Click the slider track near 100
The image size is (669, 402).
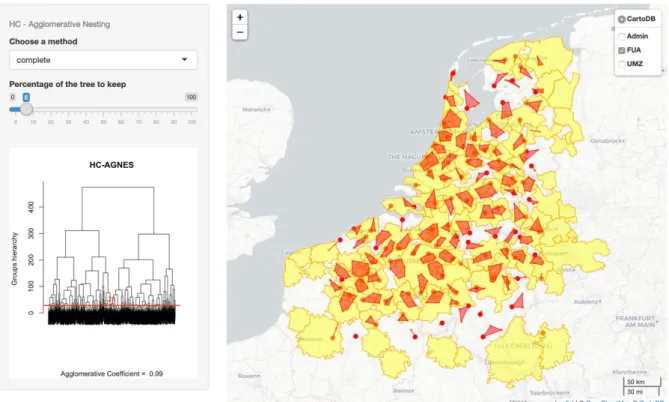192,109
